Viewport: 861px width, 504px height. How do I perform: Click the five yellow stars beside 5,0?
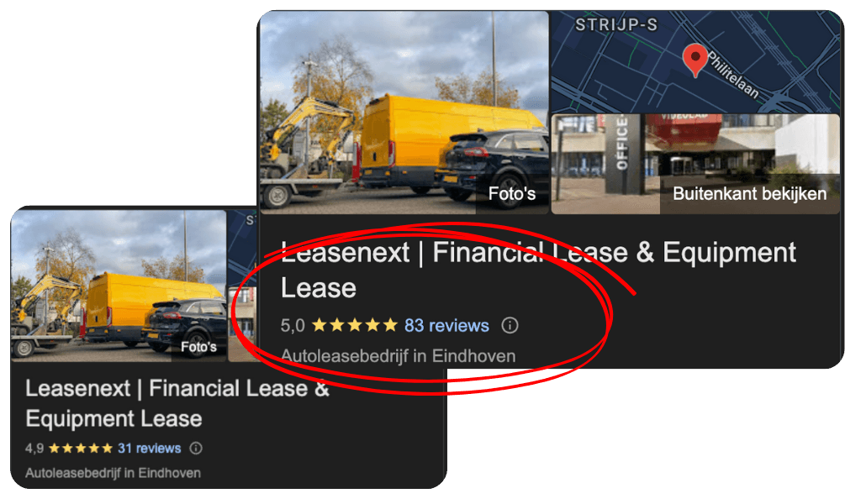[355, 326]
